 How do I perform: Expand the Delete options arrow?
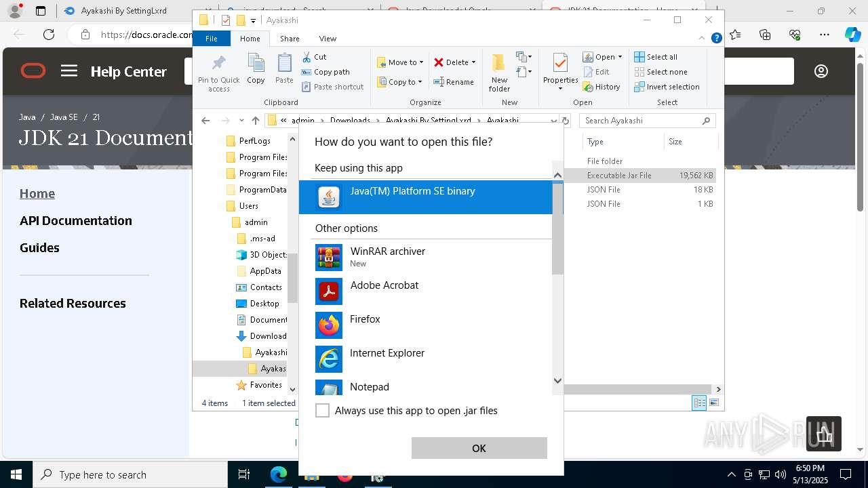click(x=473, y=62)
